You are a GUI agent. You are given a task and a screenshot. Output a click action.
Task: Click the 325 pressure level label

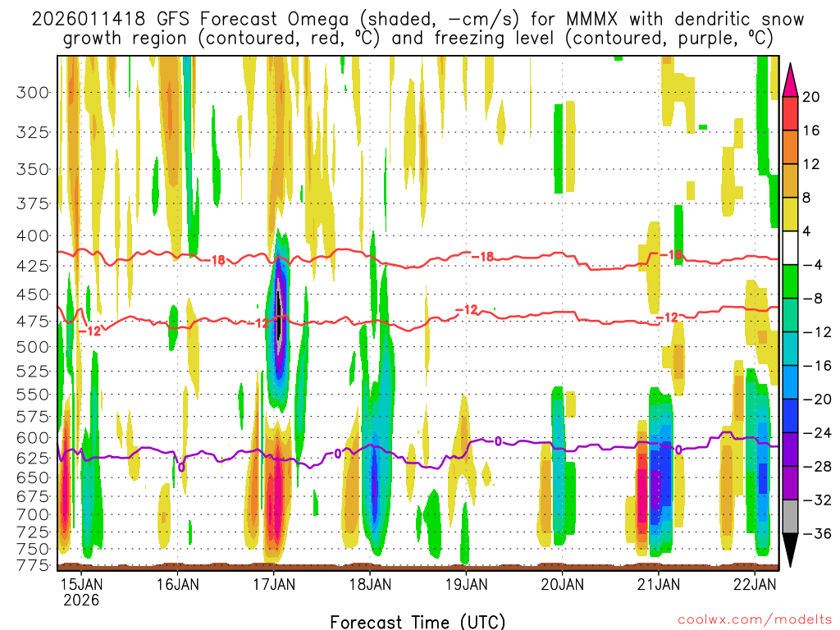(33, 132)
